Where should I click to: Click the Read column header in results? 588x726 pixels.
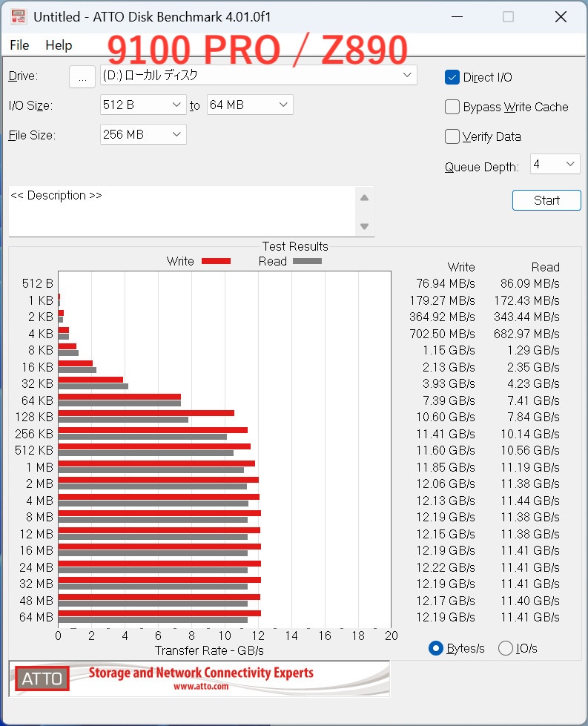click(x=546, y=267)
